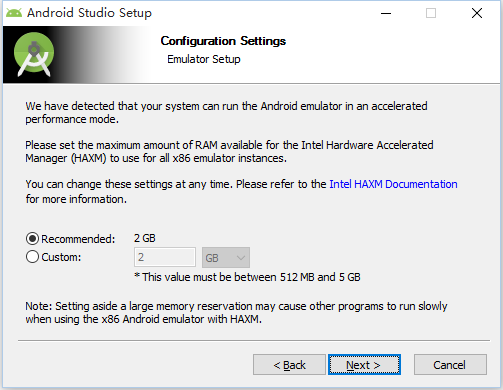
Task: Click the Configuration Settings heading
Action: pos(223,41)
